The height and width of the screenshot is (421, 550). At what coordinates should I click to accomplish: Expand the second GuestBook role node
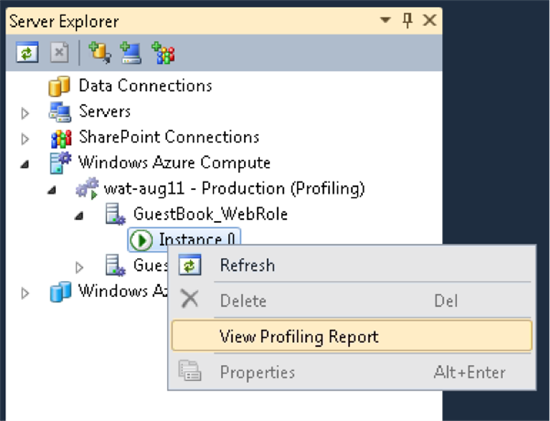pos(80,267)
